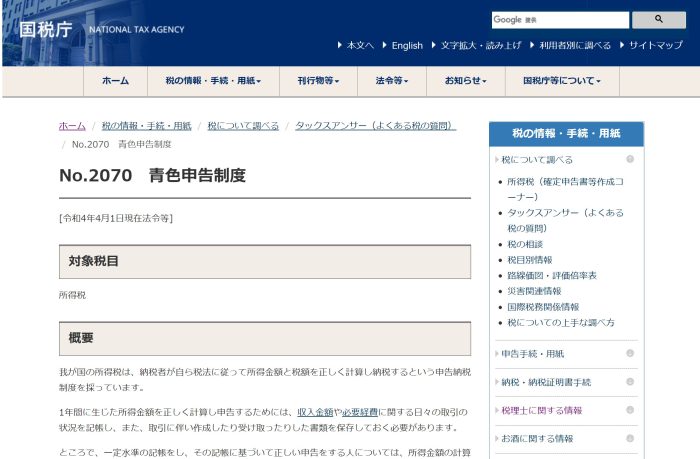Click the Google search input field
Screen dimensions: 700x459
[x=560, y=20]
